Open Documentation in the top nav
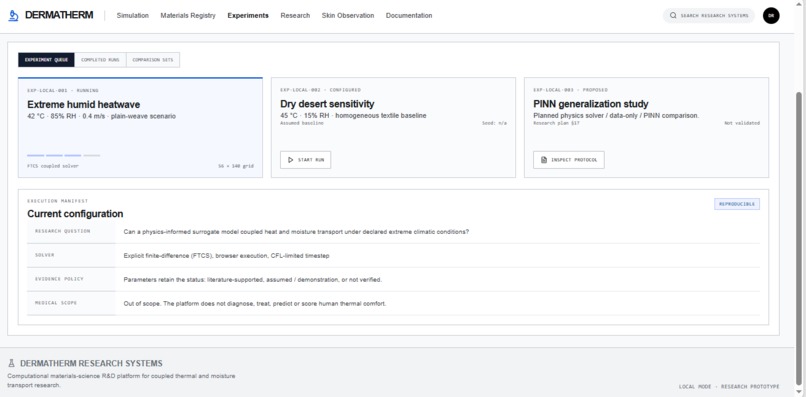806x397 pixels. coord(409,15)
